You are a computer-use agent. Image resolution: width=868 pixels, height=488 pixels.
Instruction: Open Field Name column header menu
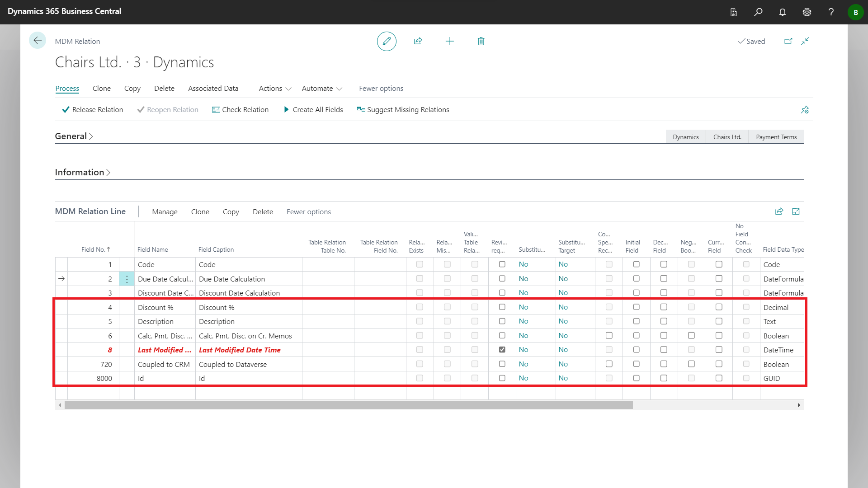point(152,249)
